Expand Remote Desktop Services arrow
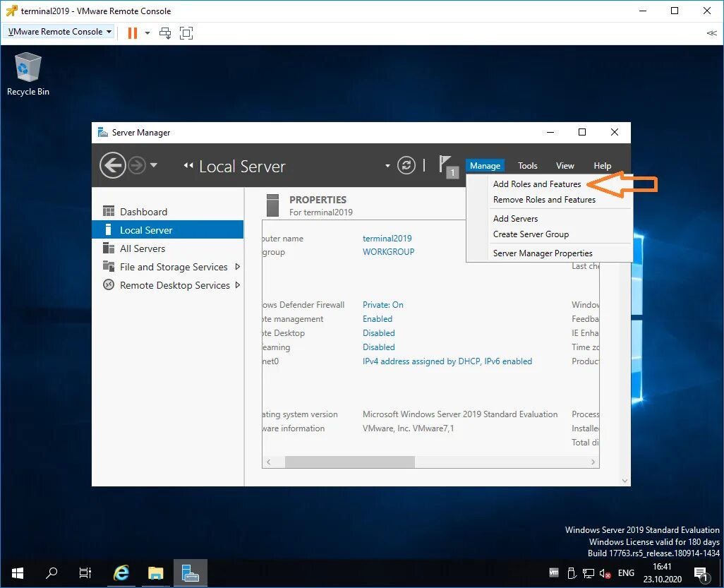724x588 pixels. [x=237, y=285]
